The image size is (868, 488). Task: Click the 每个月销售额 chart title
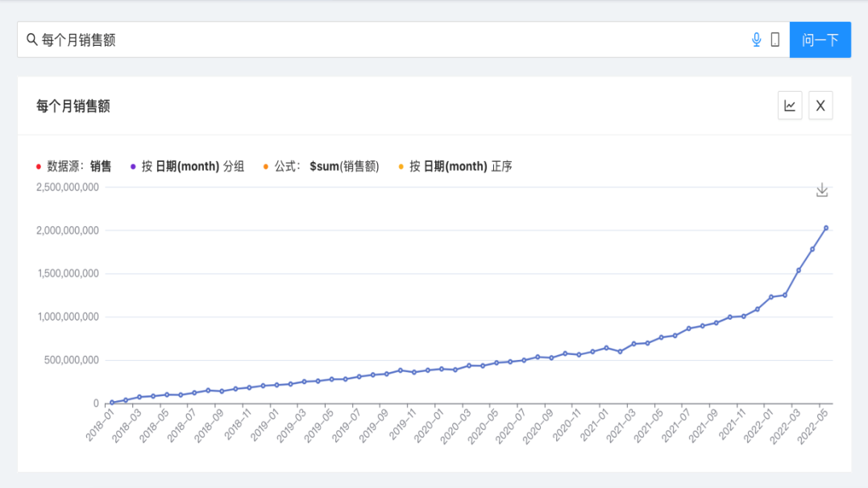point(73,106)
